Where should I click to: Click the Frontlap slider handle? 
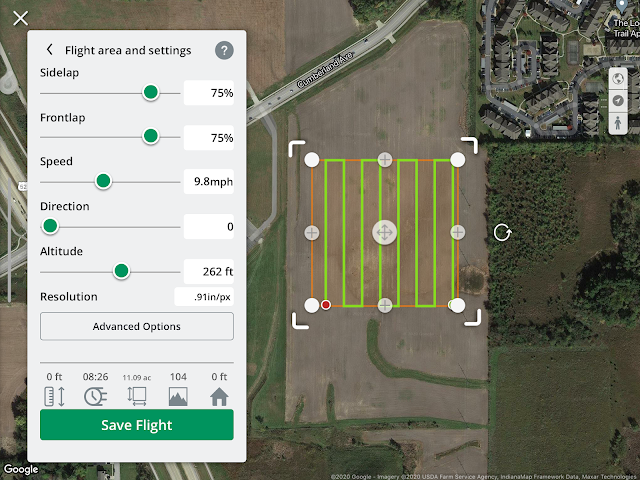pos(151,136)
